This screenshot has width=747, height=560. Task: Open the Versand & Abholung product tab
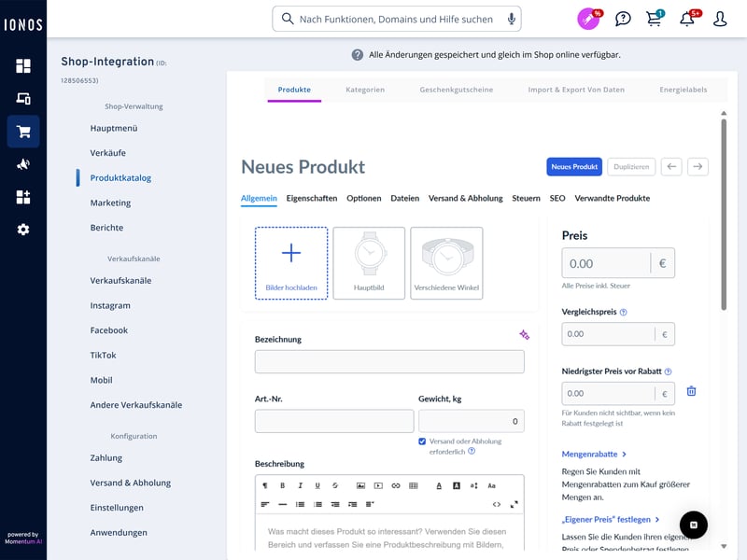point(465,198)
